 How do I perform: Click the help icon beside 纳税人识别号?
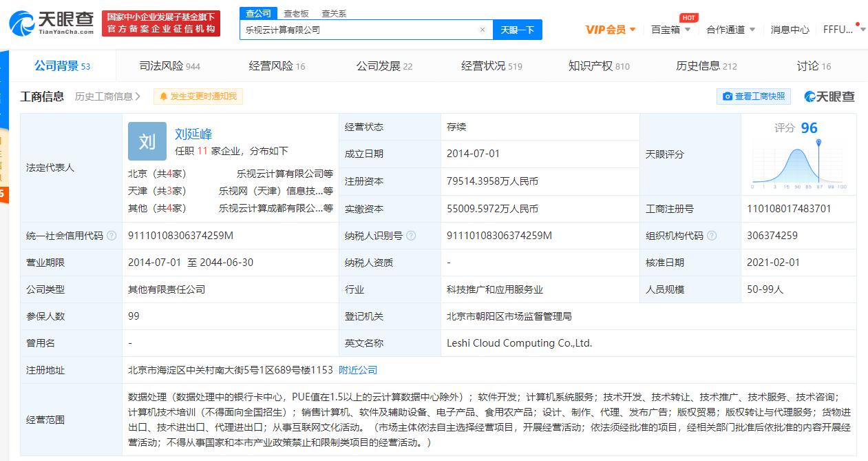coord(411,236)
